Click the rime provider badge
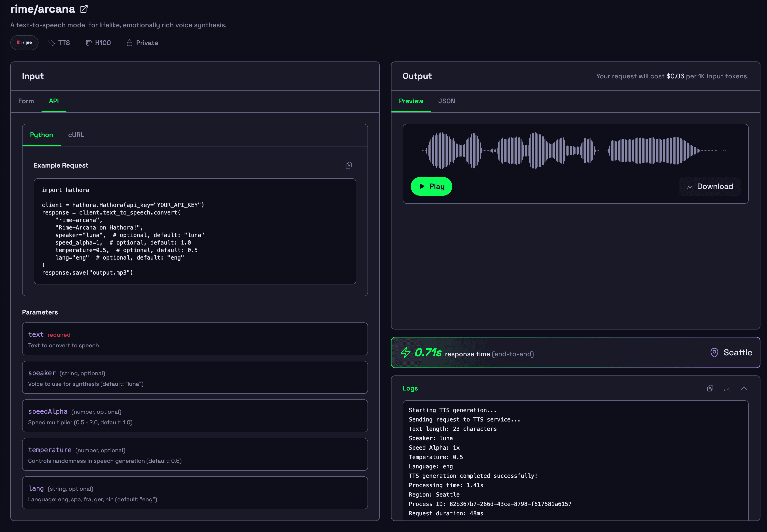This screenshot has height=532, width=767. (24, 43)
